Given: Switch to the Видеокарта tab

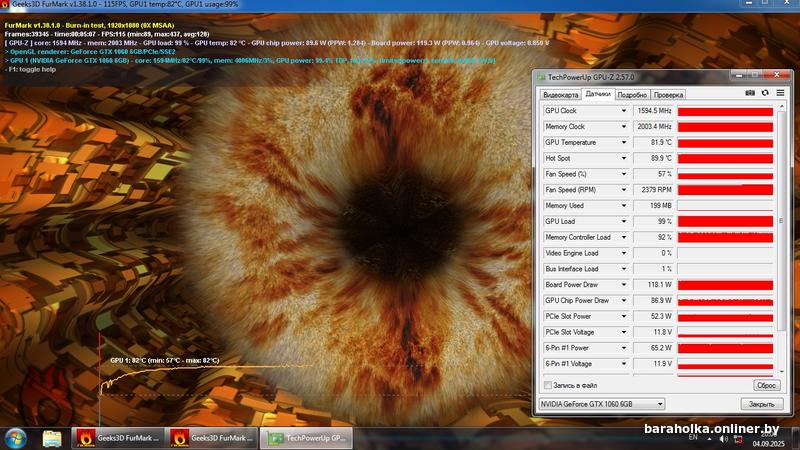Looking at the screenshot, I should tap(560, 93).
